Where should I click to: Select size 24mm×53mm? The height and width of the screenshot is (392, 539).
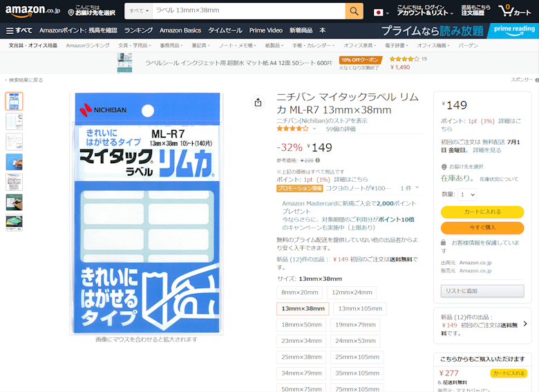tap(355, 341)
